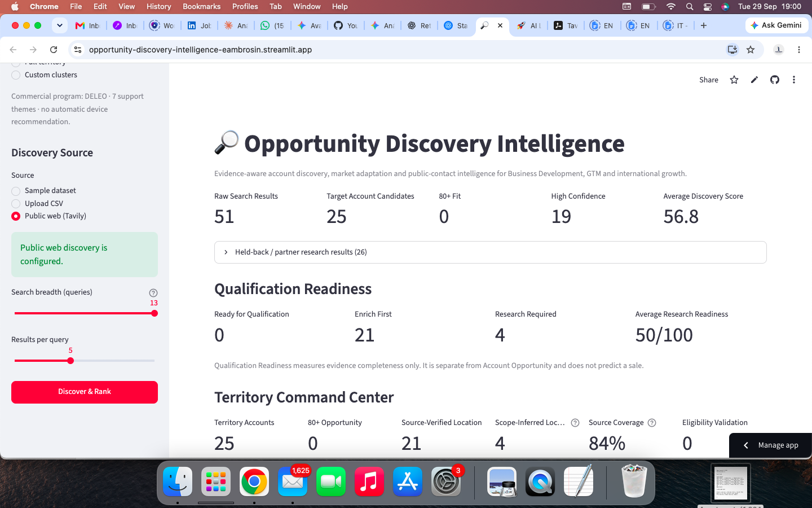Open Mail from the Dock

pos(293,481)
